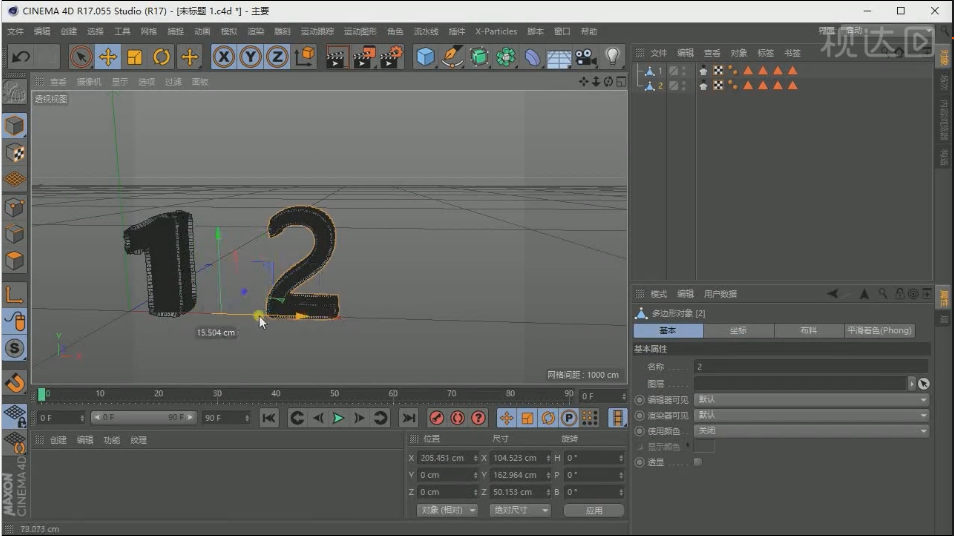Enable Snap magnet icon in sidebar

15,383
